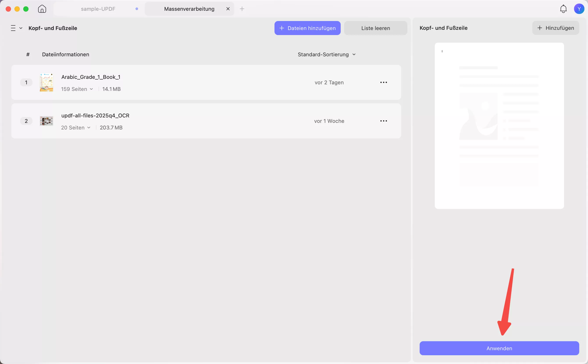Select the Massenverarbeitung tab
Screen dimensions: 588x364
click(189, 9)
